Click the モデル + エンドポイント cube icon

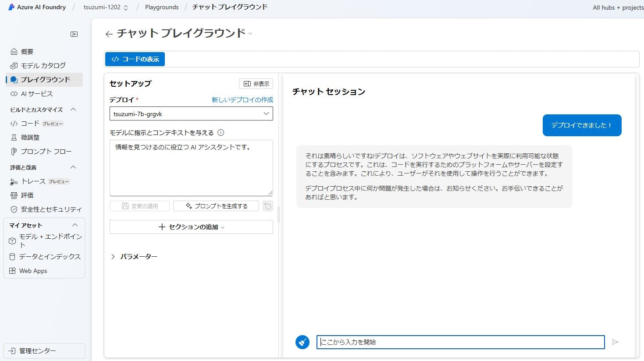[12, 241]
